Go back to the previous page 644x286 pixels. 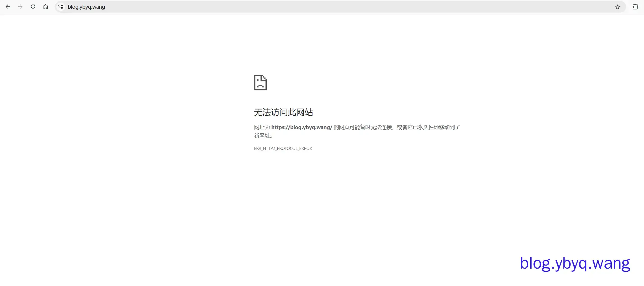point(8,7)
